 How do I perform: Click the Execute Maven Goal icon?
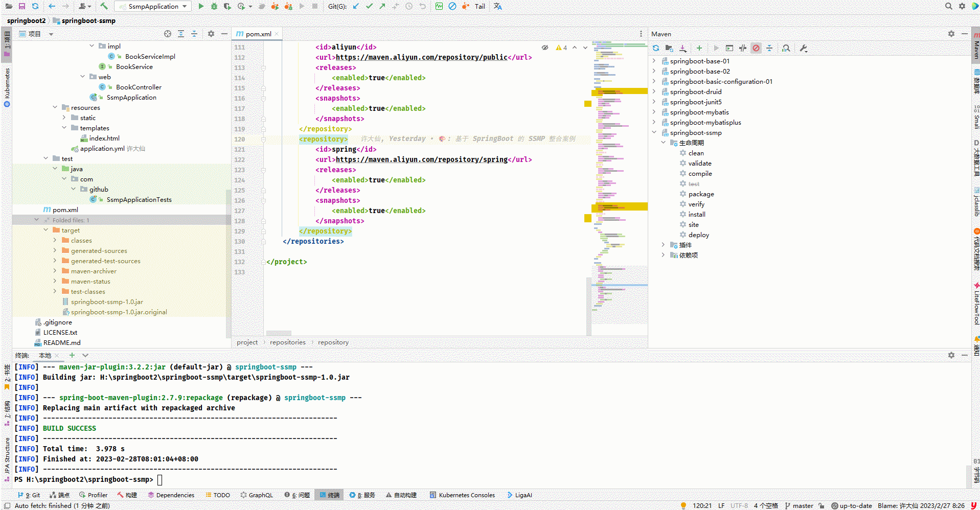click(730, 48)
